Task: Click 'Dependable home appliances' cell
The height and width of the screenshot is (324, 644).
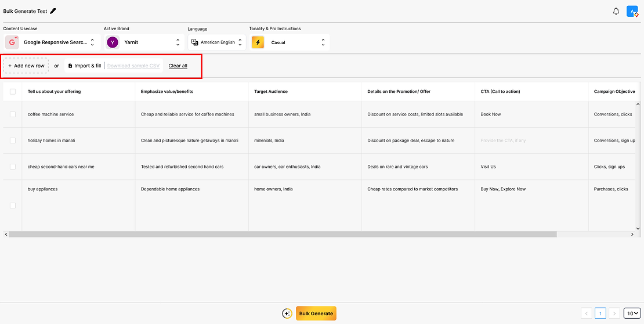Action: [192, 206]
